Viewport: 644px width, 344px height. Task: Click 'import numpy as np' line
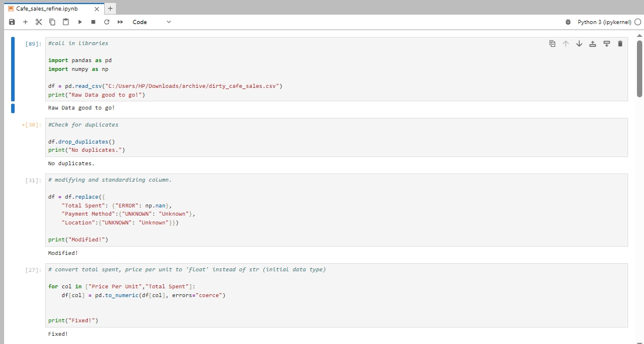(78, 69)
